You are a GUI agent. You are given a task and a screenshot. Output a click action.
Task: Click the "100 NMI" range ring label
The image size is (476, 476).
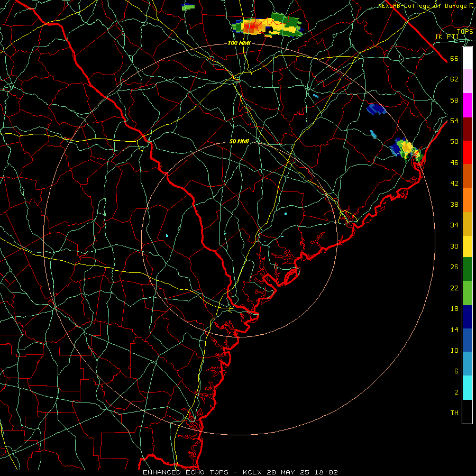(x=239, y=43)
